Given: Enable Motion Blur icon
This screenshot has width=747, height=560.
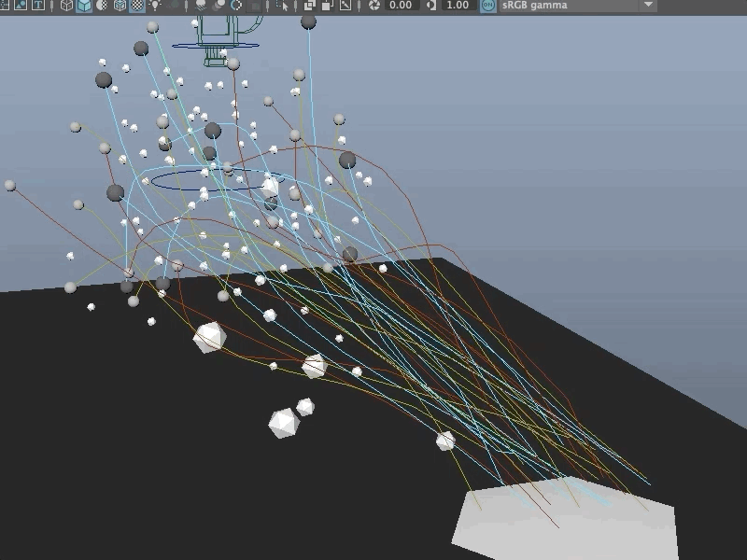Looking at the screenshot, I should coord(218,6).
